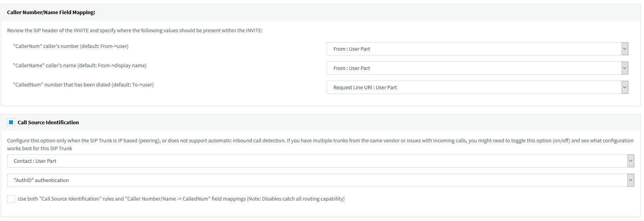Click the arrow on the Contact User Part dropdown
The image size is (644, 221).
(631, 161)
